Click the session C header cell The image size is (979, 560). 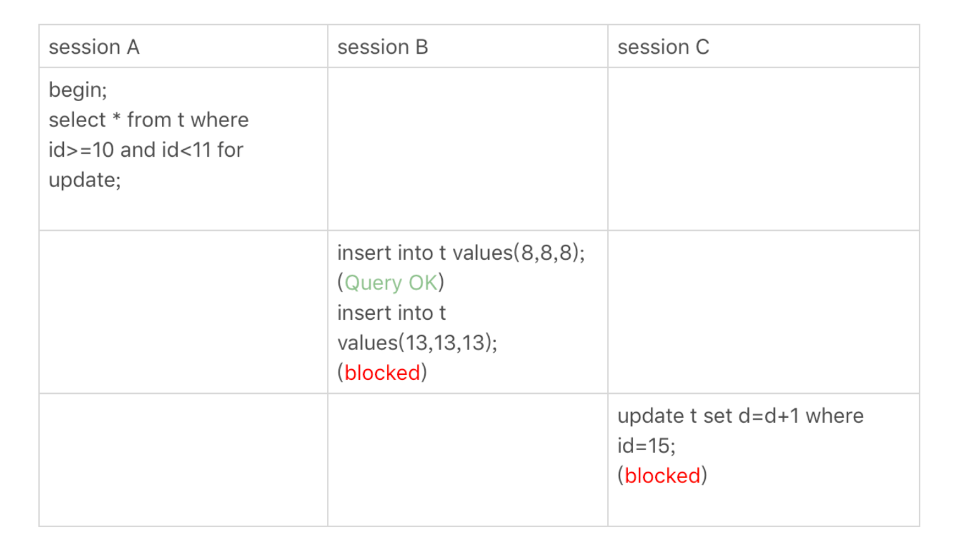(x=763, y=46)
